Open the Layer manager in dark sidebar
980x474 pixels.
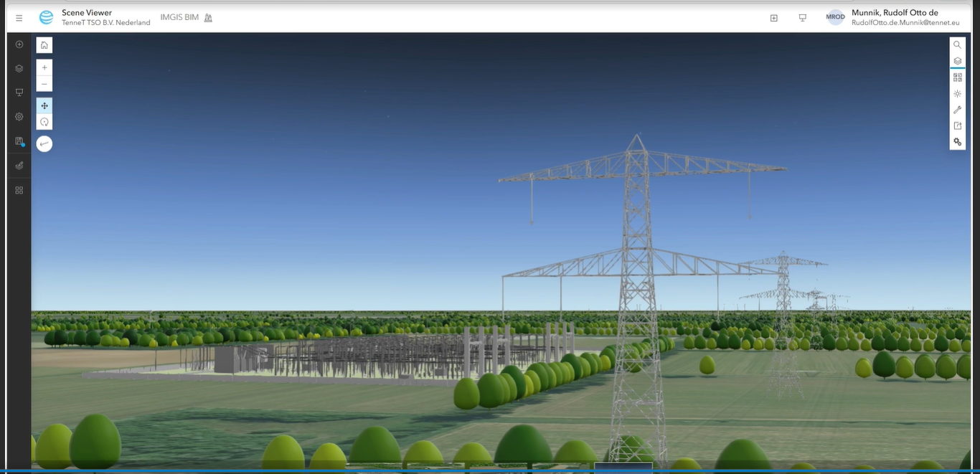pyautogui.click(x=19, y=69)
